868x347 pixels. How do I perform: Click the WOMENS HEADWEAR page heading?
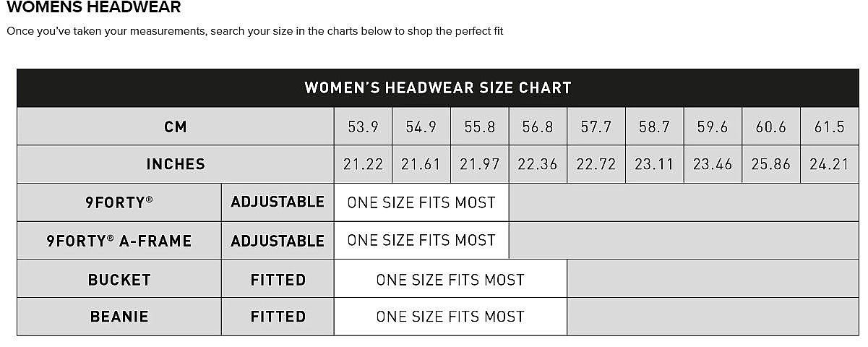[x=94, y=8]
